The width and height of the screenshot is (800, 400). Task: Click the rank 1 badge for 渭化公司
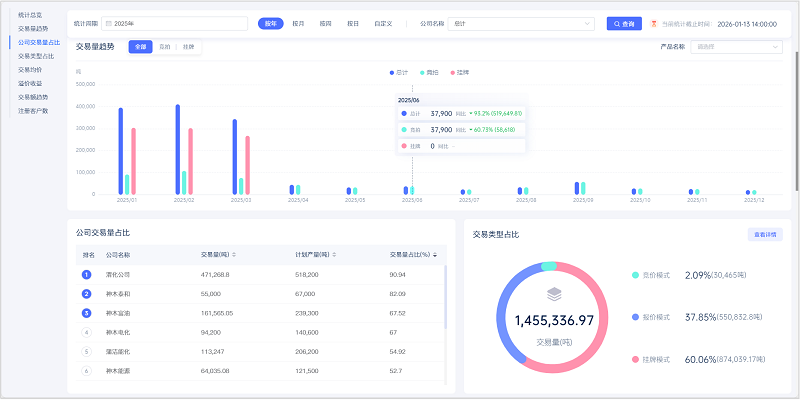87,274
